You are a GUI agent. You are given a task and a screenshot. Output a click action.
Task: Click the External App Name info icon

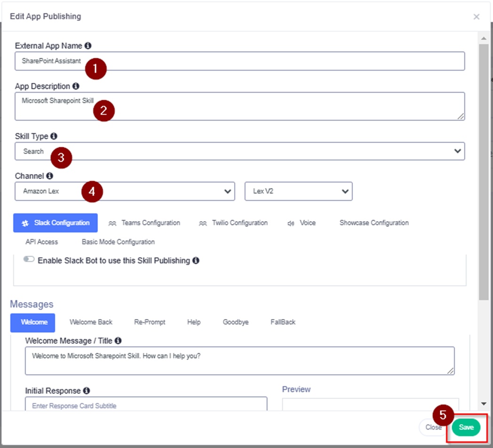pyautogui.click(x=88, y=46)
